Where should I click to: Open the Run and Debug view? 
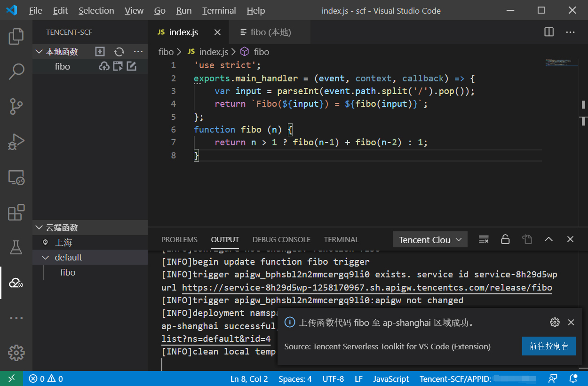[16, 142]
